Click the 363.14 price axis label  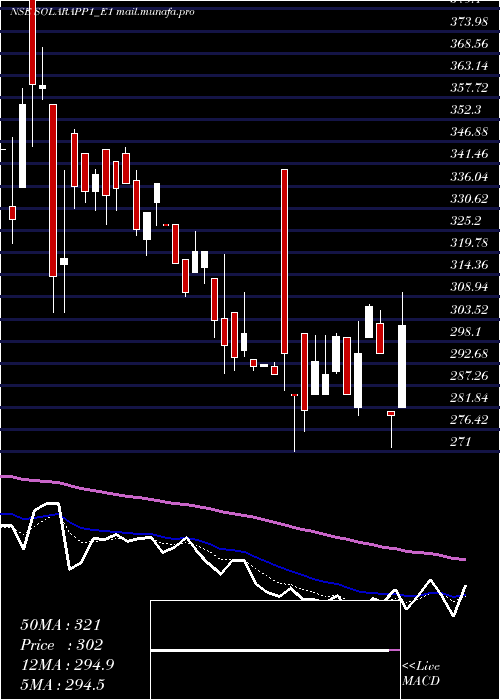(x=469, y=66)
